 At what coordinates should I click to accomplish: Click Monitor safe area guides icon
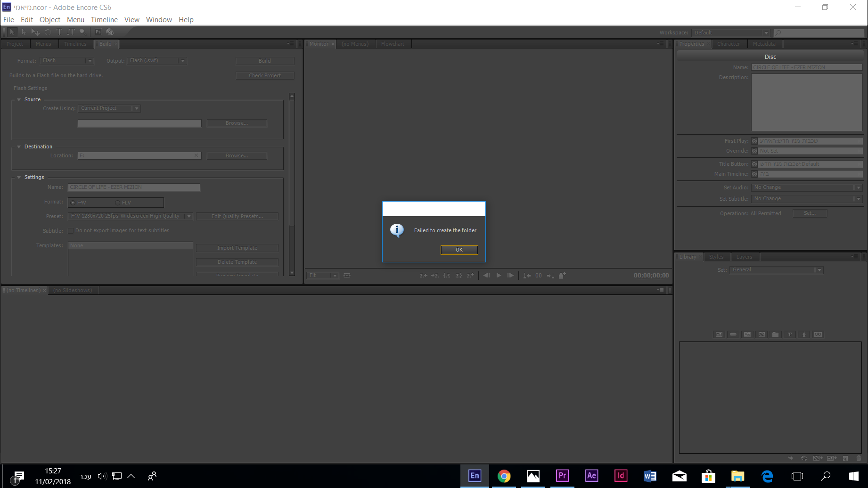pyautogui.click(x=347, y=276)
